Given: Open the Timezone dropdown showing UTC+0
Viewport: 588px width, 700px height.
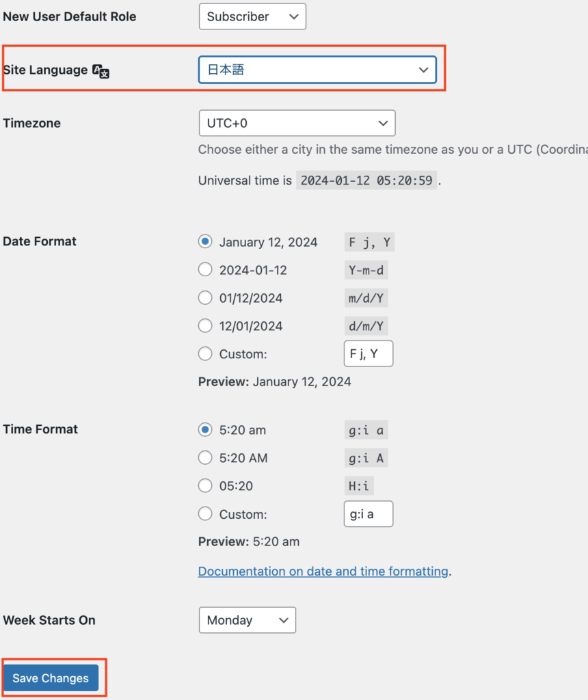Looking at the screenshot, I should click(x=297, y=123).
